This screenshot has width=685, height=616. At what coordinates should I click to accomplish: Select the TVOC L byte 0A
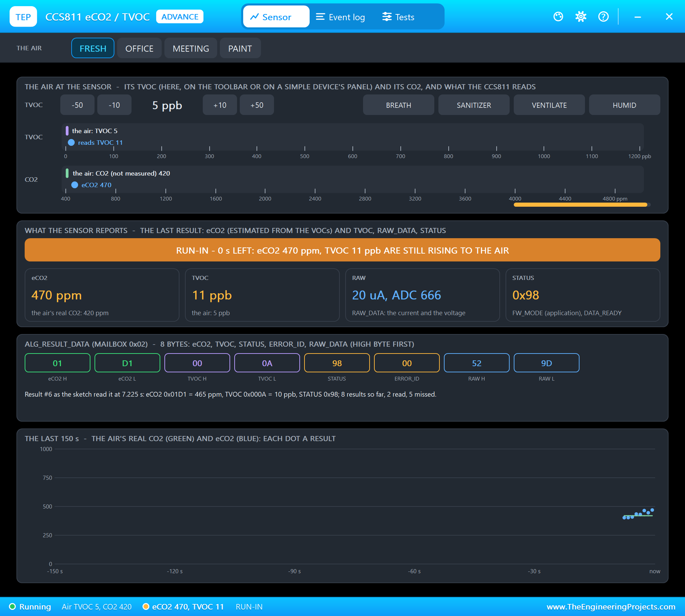tap(267, 363)
